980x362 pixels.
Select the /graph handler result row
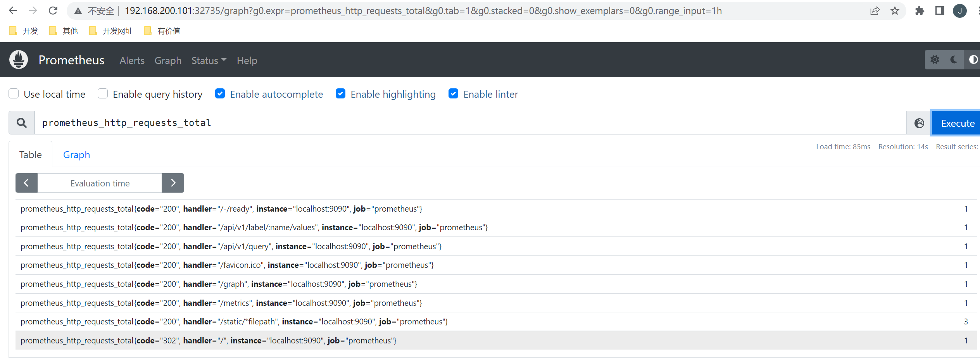[496, 284]
